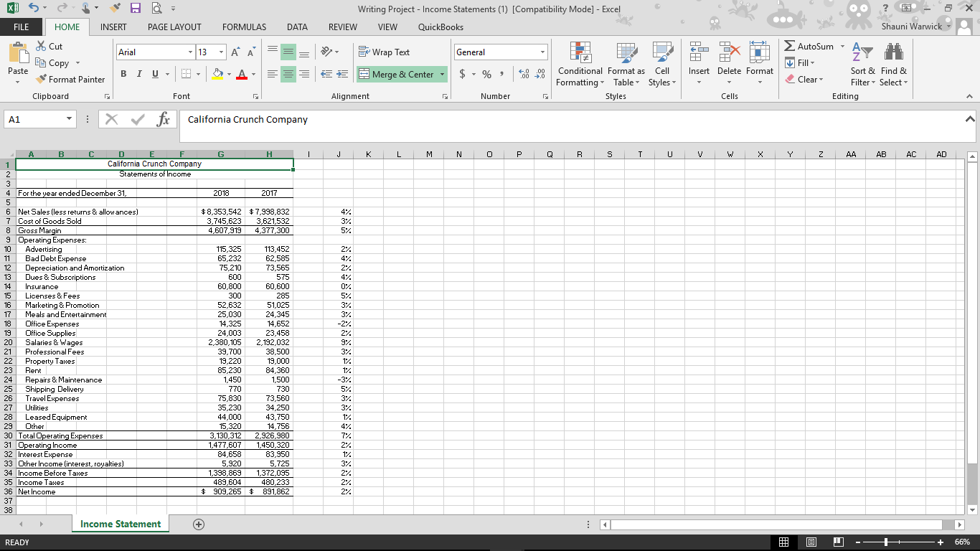Viewport: 980px width, 551px height.
Task: Switch to the FORMULAS ribbon tab
Action: (243, 27)
